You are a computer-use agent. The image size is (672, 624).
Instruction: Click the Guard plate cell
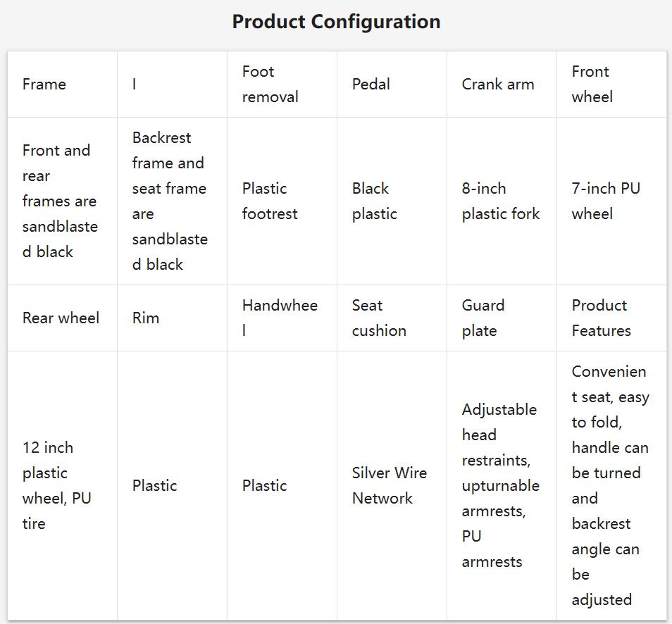502,318
